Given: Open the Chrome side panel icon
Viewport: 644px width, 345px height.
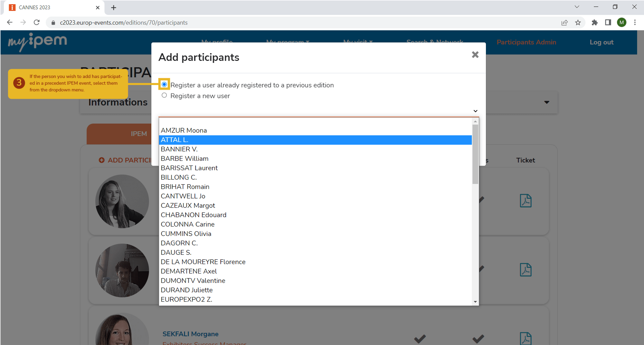Looking at the screenshot, I should tap(608, 23).
